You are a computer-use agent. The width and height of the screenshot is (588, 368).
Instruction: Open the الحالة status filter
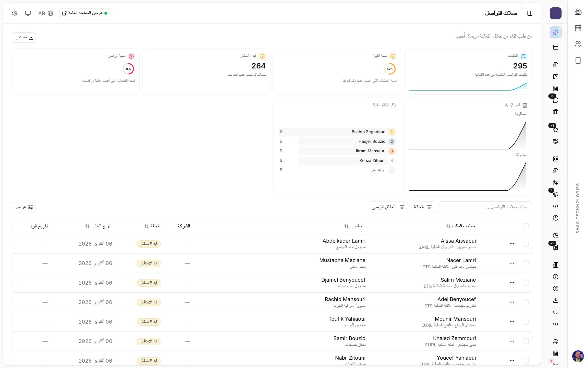(423, 207)
